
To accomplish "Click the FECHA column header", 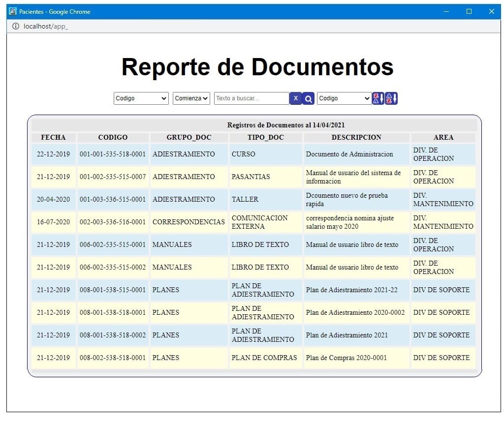I will pyautogui.click(x=53, y=137).
